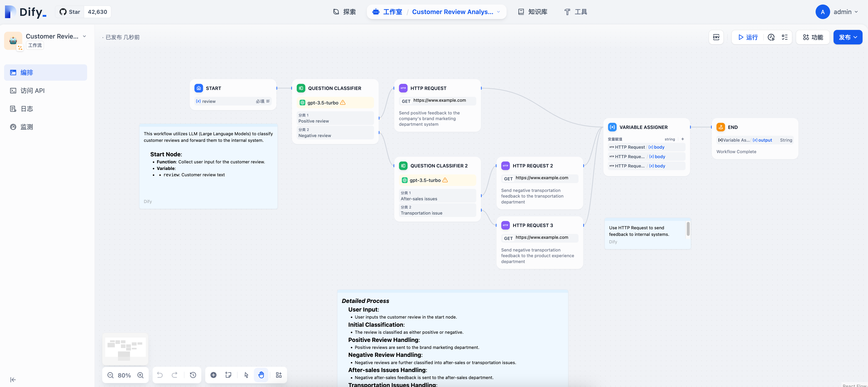Click the organize nodes layout icon
Screen dimensions: 868x387
click(x=279, y=375)
